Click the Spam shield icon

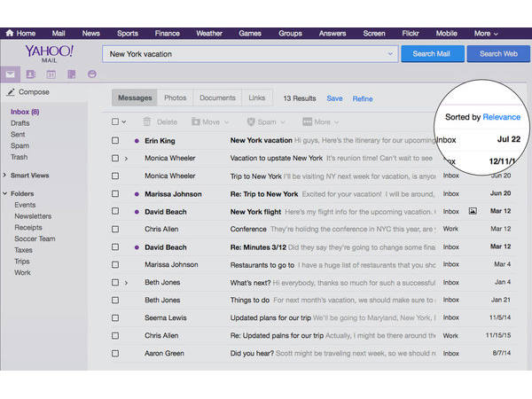coord(251,121)
